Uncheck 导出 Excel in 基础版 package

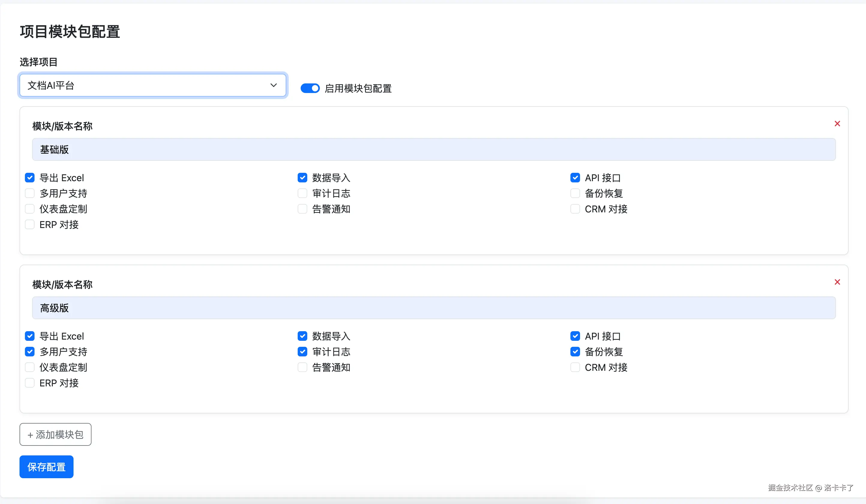30,178
